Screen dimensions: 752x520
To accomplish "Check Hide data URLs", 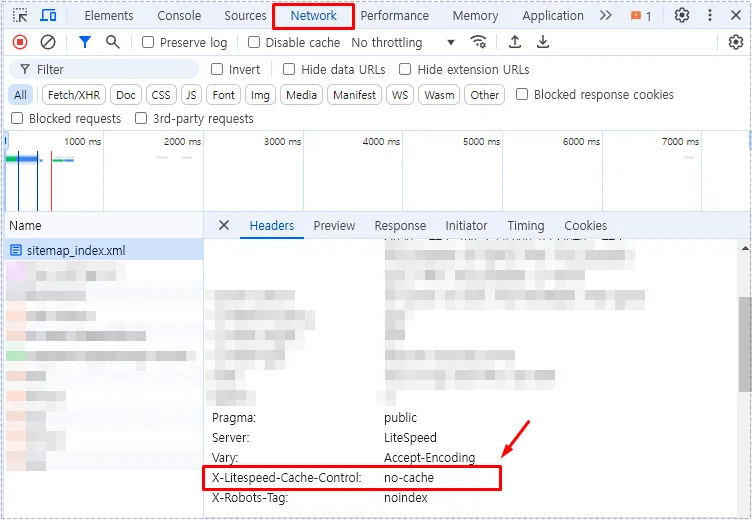I will click(x=289, y=70).
